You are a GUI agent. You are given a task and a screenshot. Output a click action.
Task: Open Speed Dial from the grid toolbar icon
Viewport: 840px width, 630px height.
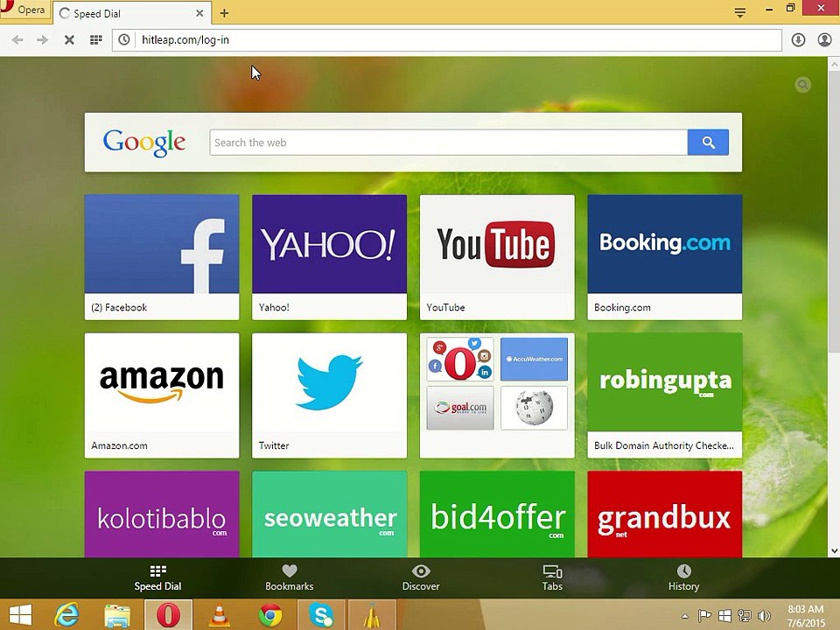click(x=96, y=39)
